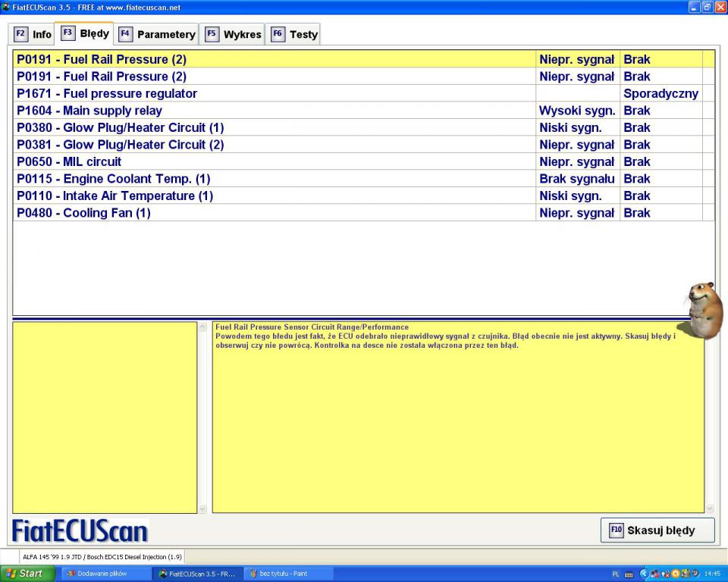Click Niepr. sygnał cell in P0480 row
728x582 pixels.
pyautogui.click(x=578, y=213)
